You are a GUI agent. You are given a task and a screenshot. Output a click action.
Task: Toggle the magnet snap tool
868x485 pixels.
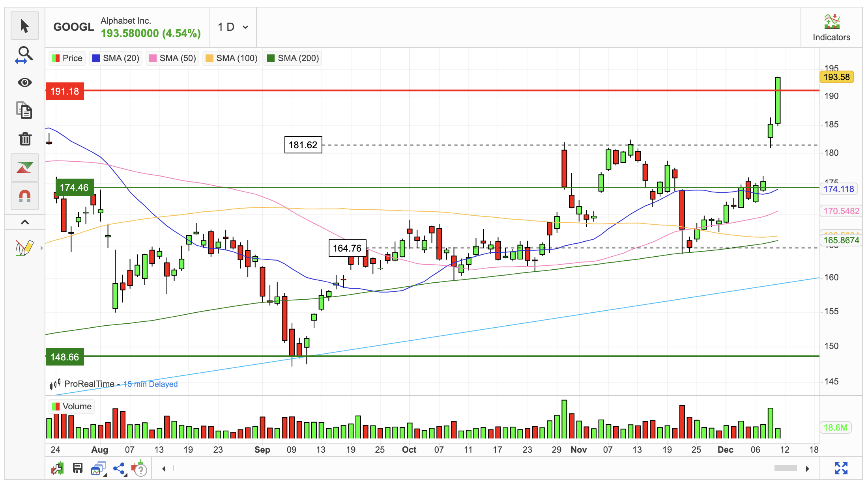(25, 196)
